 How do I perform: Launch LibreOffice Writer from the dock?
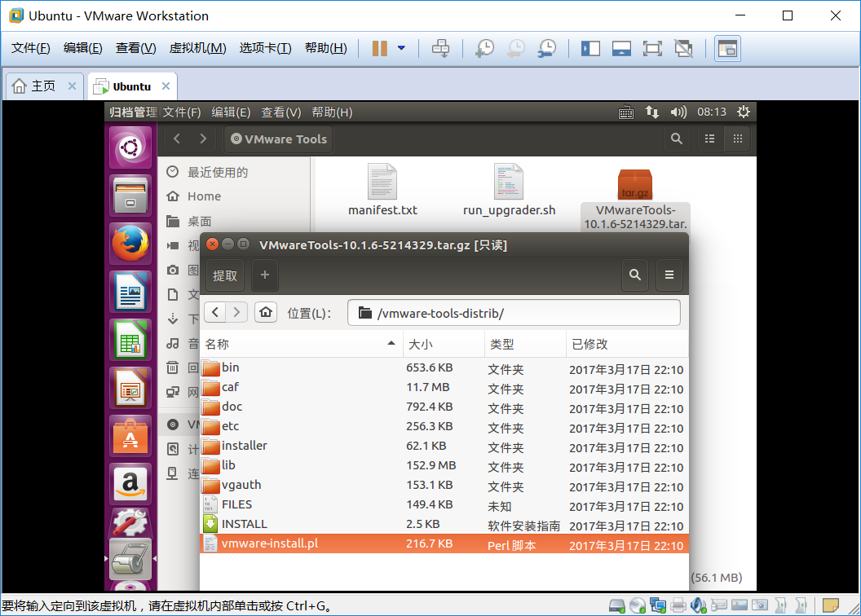point(130,292)
